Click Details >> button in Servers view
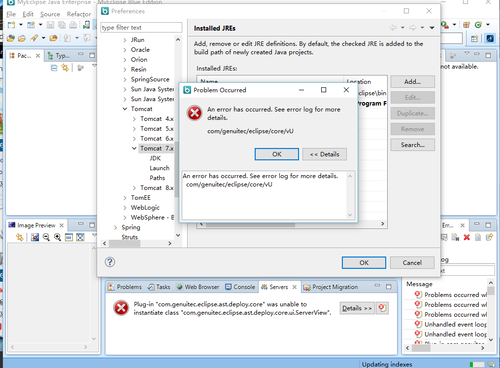Viewport: 500px width, 368px height. [357, 308]
